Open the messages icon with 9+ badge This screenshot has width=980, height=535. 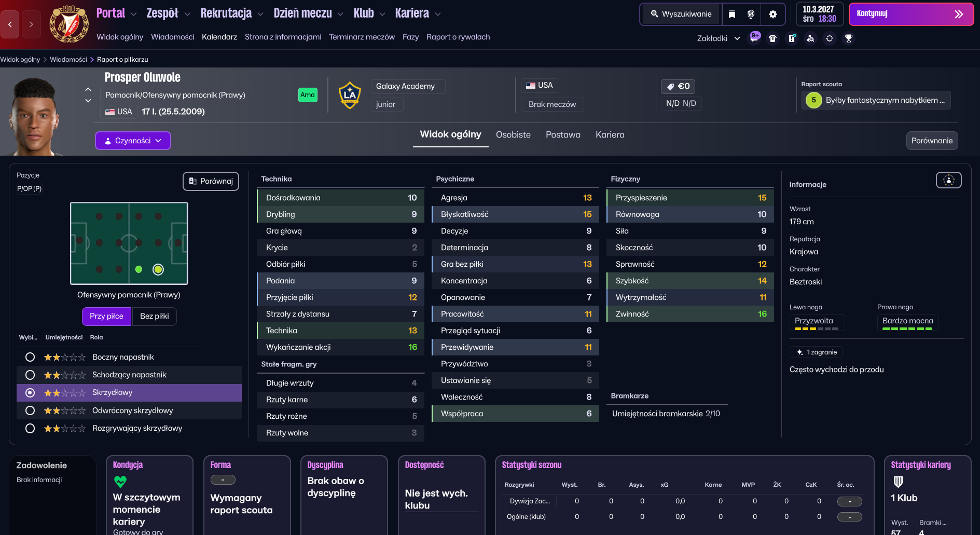point(754,38)
